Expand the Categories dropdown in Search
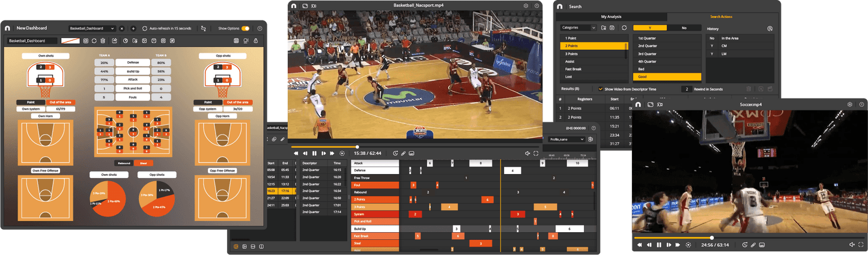The width and height of the screenshot is (868, 255). [x=578, y=28]
